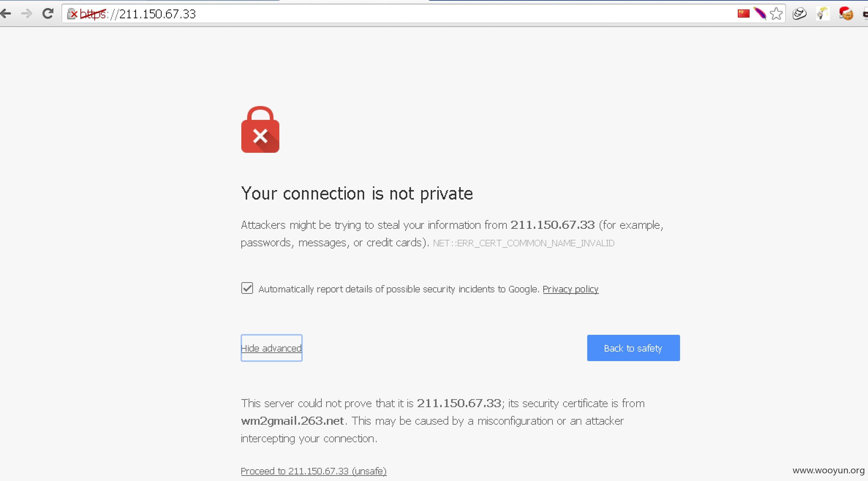This screenshot has height=481, width=868.
Task: Open the Privacy policy link
Action: pos(570,289)
